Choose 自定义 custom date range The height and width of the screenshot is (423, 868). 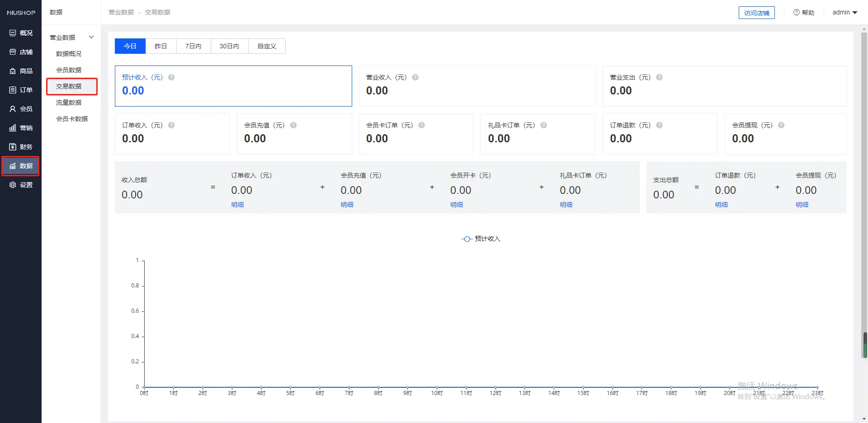click(x=267, y=46)
